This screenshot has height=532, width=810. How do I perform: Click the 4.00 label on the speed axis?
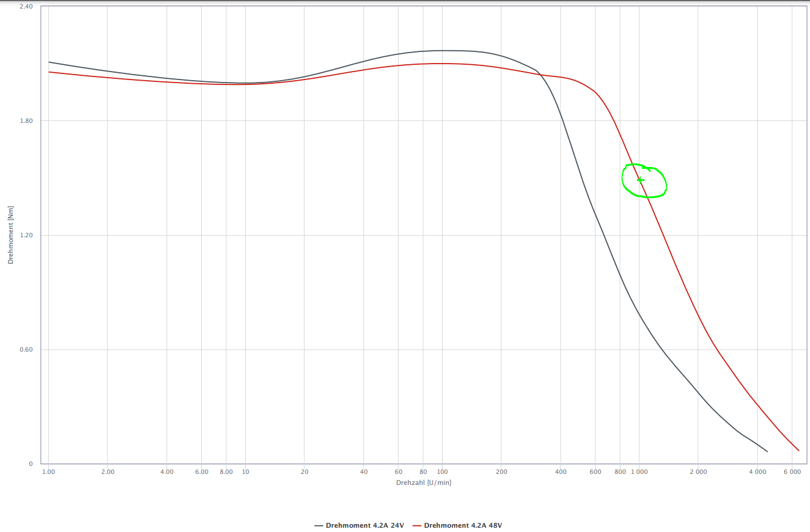[x=167, y=472]
